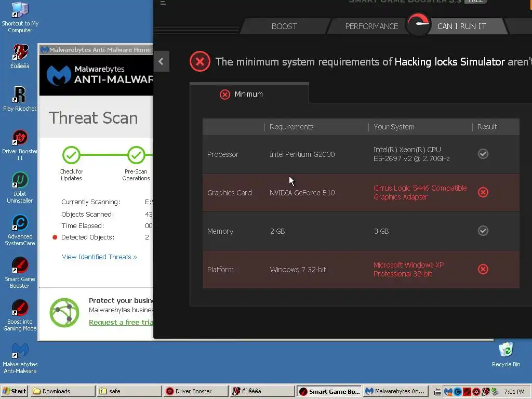Click the Check for Updates step checkmark
Viewport: 532px width, 399px height.
pos(71,155)
